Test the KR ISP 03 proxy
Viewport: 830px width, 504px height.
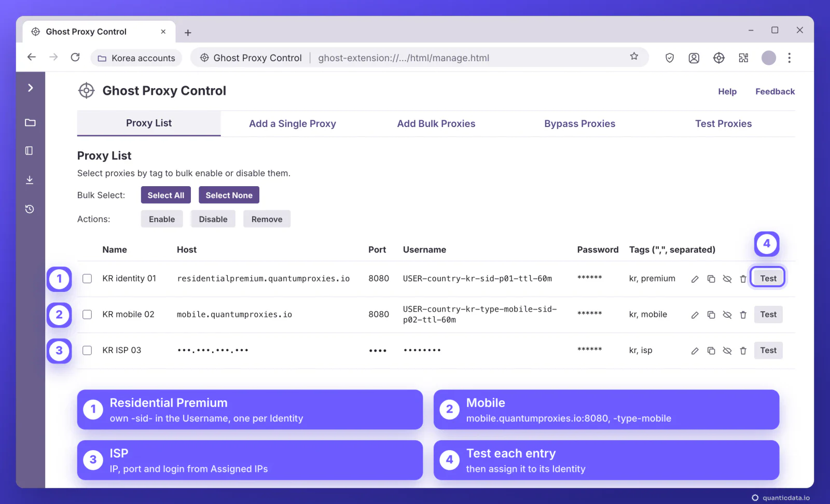(x=768, y=351)
